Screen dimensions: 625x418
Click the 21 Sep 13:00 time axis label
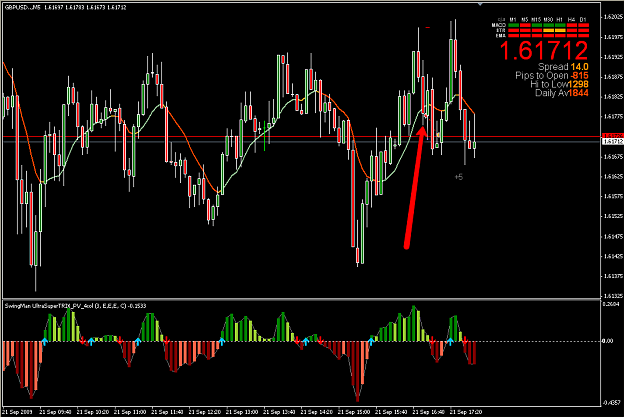[x=242, y=412]
